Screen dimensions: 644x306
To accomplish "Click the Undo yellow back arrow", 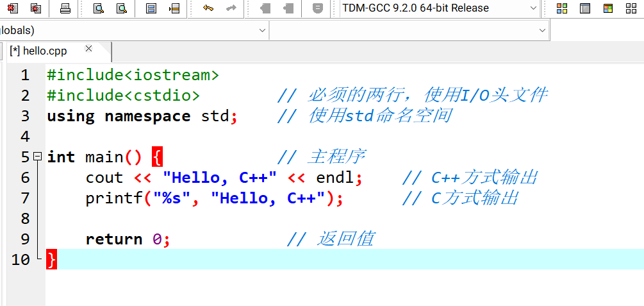I will click(x=208, y=8).
